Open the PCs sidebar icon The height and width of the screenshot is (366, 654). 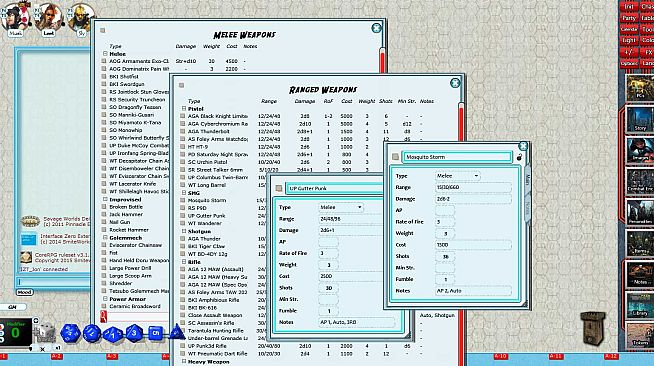639,88
